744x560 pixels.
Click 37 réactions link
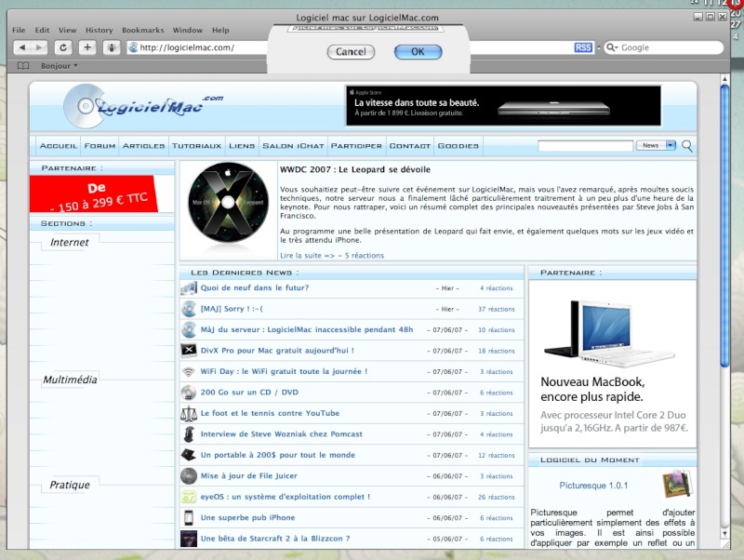(x=497, y=309)
